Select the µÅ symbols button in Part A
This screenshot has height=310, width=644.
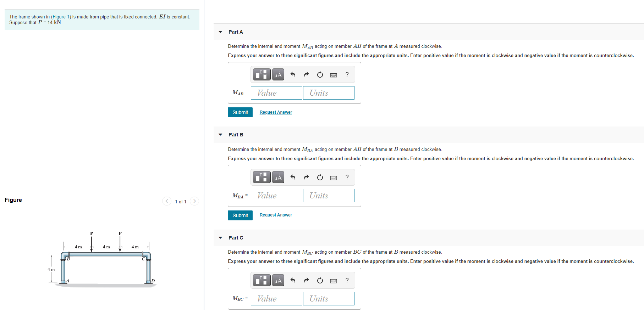tap(278, 74)
